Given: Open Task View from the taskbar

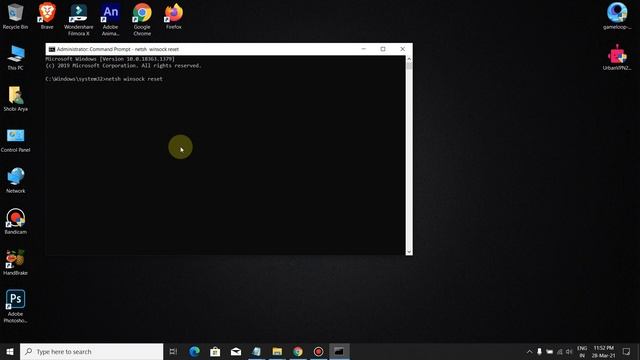Looking at the screenshot, I should tap(173, 351).
